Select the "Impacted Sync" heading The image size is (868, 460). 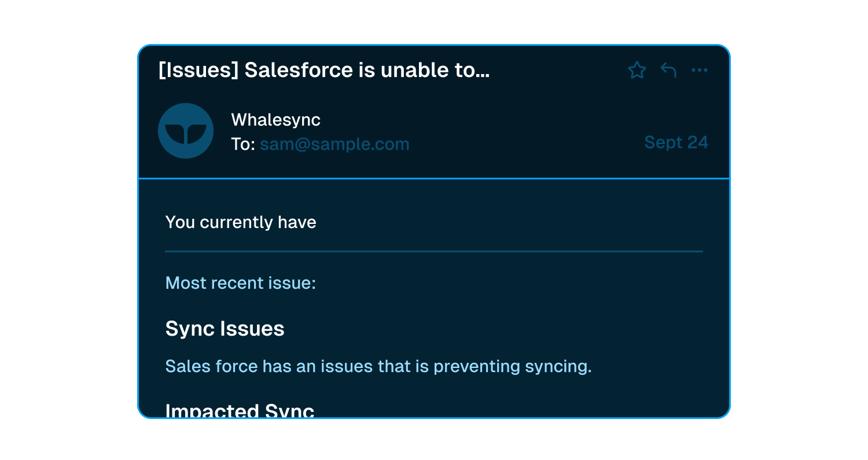click(x=240, y=410)
